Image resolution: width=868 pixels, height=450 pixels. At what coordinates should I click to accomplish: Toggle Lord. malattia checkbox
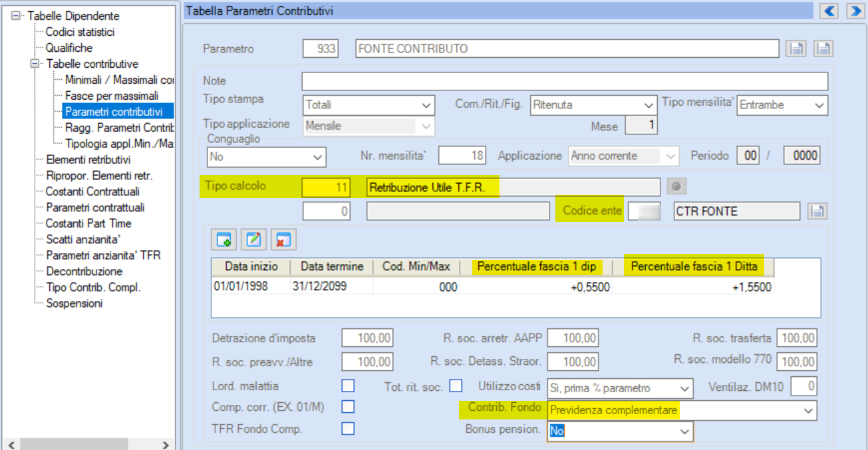(x=348, y=386)
